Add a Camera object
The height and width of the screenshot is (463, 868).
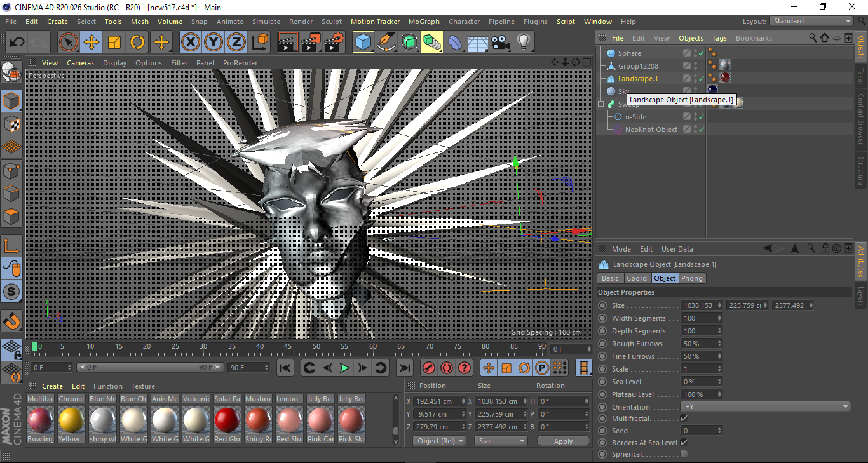click(500, 43)
